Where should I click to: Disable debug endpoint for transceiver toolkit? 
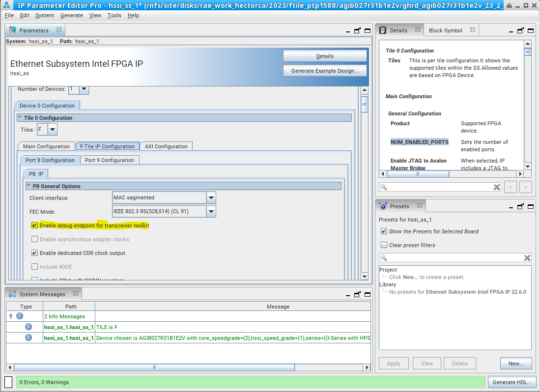(x=34, y=225)
